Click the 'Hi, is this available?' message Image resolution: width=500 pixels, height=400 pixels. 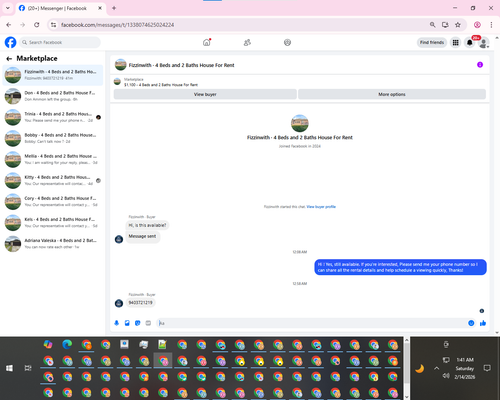[147, 225]
